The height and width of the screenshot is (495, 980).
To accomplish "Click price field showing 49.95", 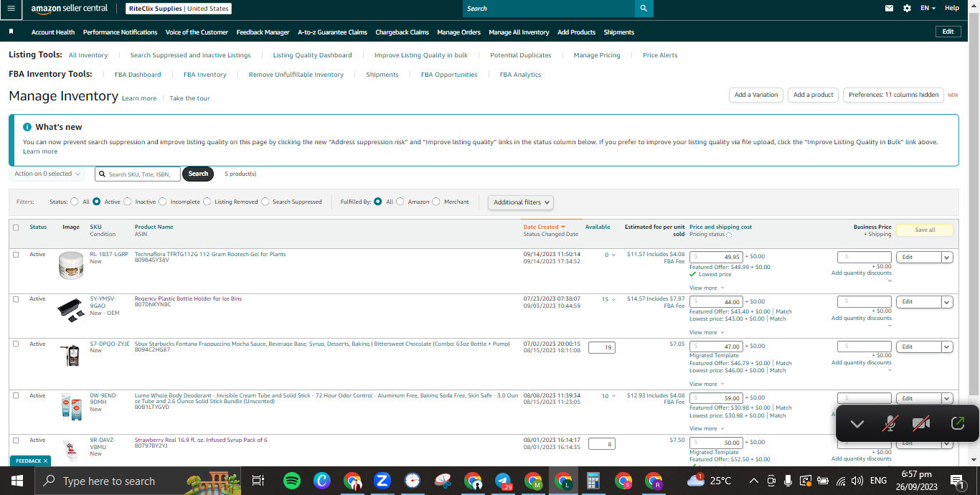I will click(x=716, y=257).
